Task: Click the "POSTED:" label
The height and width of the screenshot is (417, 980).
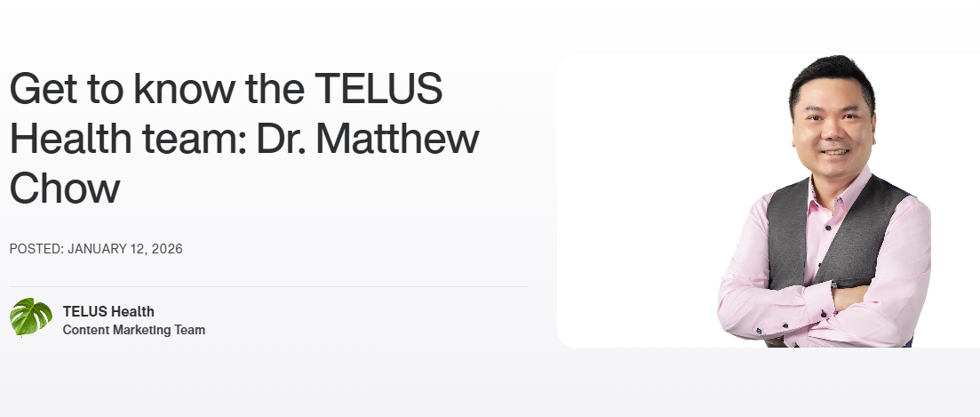Action: (36, 249)
